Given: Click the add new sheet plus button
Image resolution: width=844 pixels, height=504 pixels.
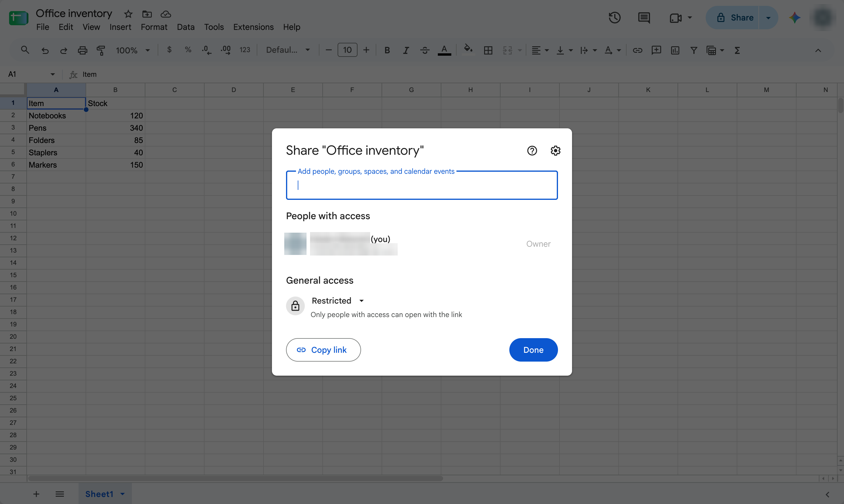Looking at the screenshot, I should (x=36, y=494).
